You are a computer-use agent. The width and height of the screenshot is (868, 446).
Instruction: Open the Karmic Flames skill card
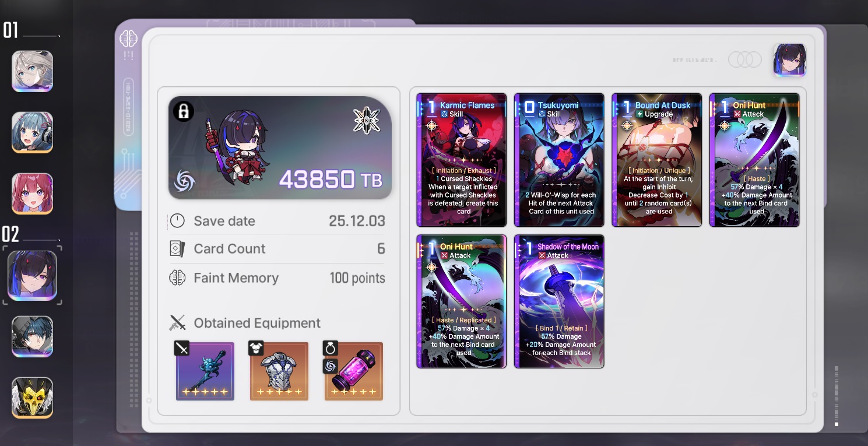[x=461, y=160]
